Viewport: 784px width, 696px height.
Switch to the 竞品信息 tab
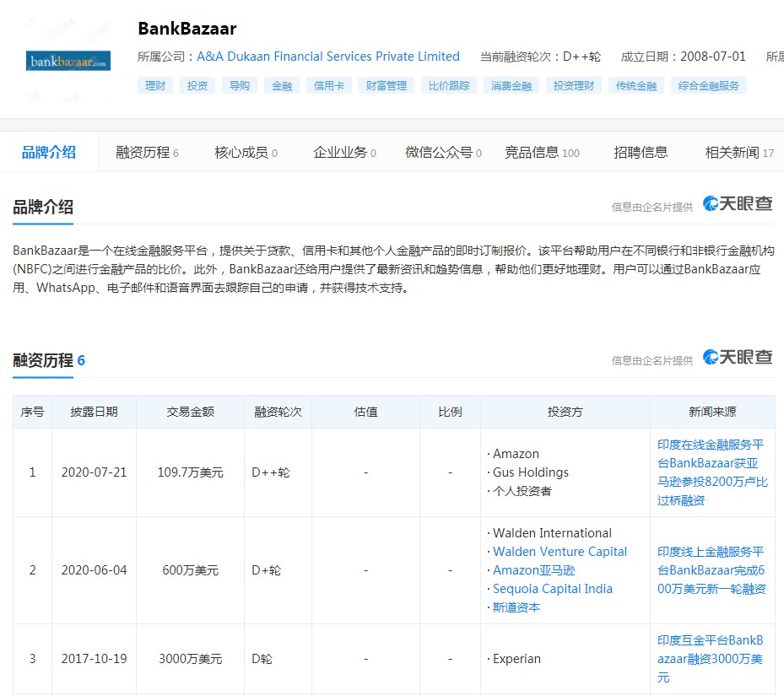533,150
